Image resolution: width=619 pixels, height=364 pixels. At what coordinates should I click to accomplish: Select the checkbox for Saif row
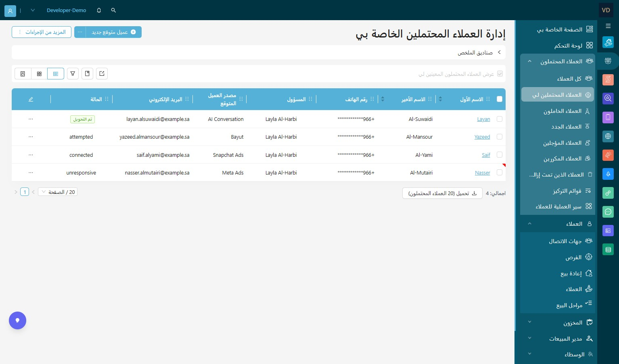tap(499, 155)
